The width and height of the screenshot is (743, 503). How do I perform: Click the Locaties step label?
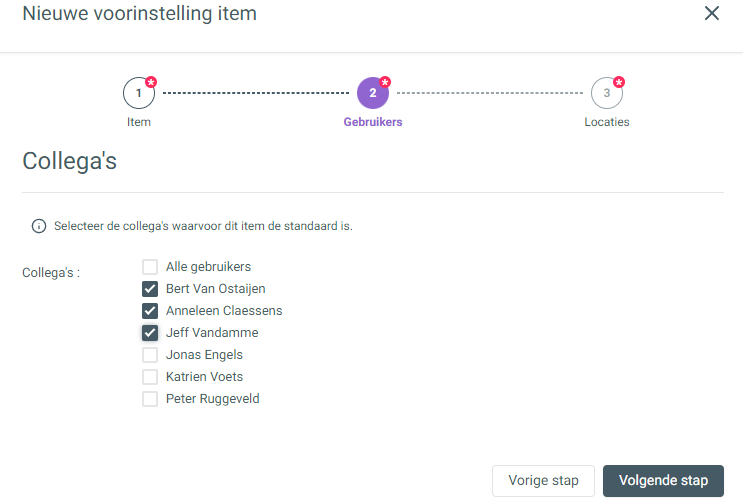click(607, 122)
